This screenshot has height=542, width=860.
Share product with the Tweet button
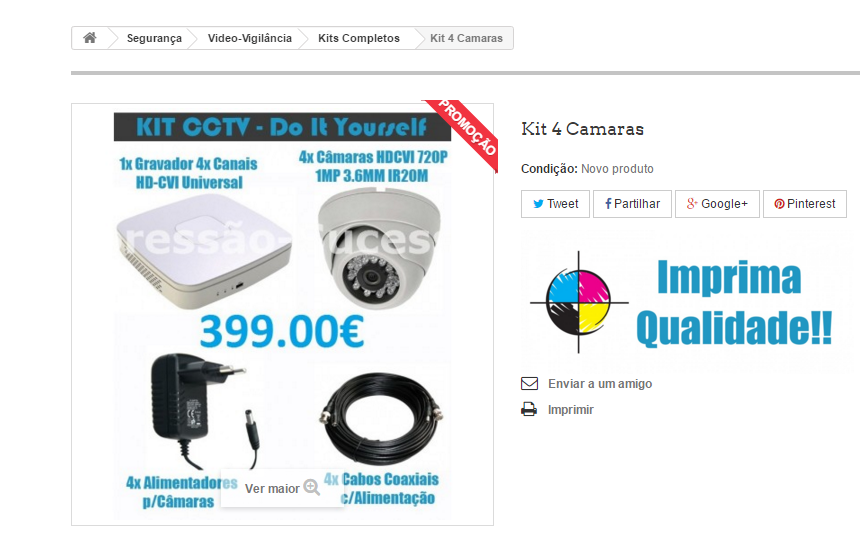(x=555, y=204)
